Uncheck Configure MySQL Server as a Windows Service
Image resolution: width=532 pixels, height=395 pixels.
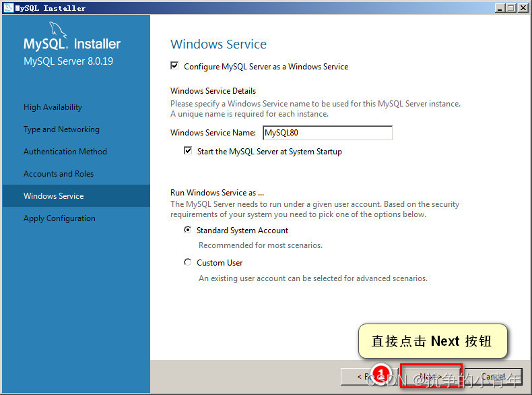point(174,65)
